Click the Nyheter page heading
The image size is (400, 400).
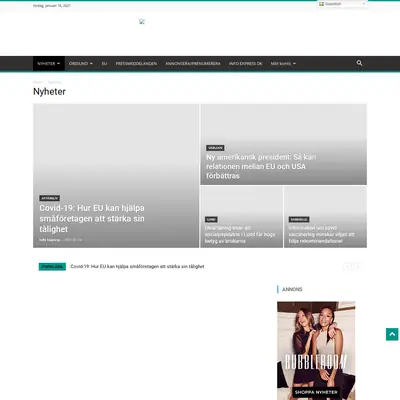[49, 92]
